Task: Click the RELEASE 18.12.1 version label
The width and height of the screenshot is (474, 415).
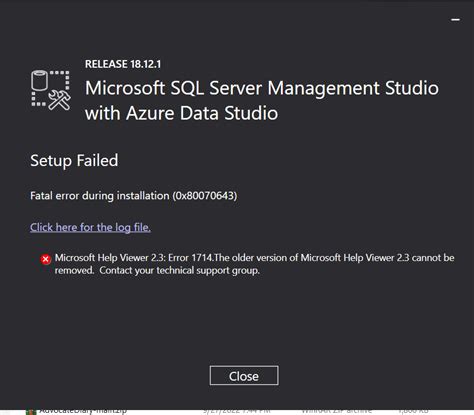Action: [123, 64]
